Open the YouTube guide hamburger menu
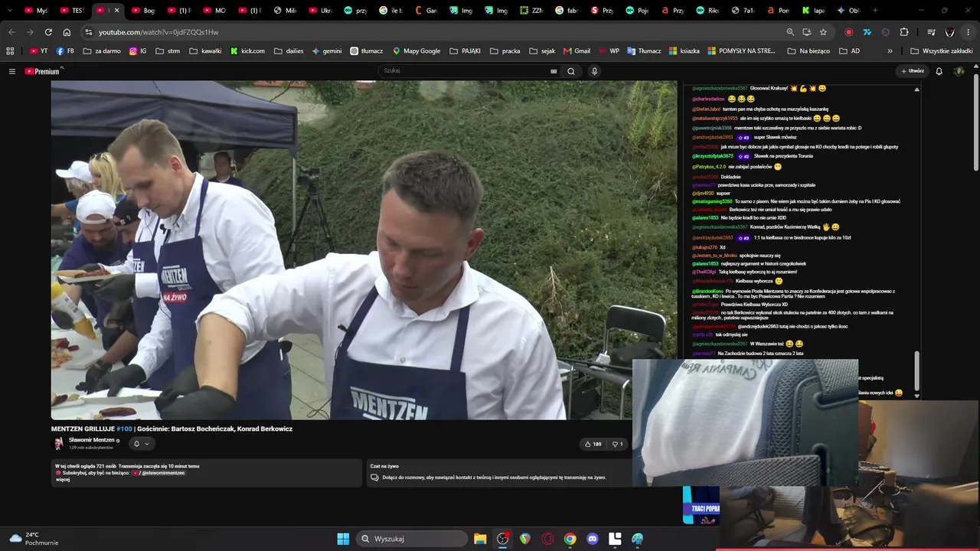Image resolution: width=980 pixels, height=551 pixels. pos(12,71)
